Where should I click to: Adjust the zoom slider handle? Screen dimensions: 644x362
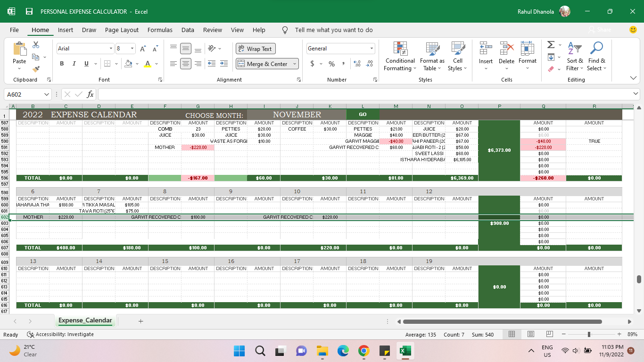589,334
